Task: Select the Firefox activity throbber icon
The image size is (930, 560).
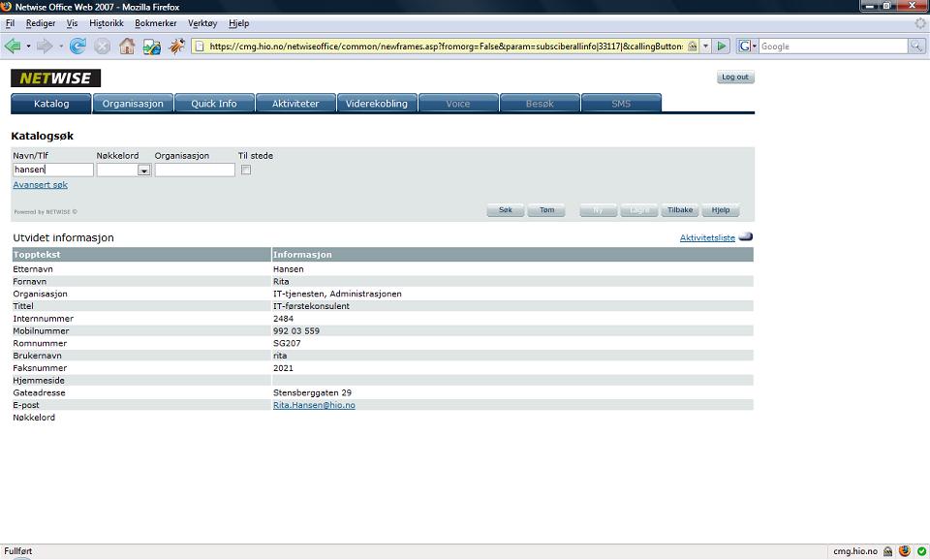Action: 920,23
